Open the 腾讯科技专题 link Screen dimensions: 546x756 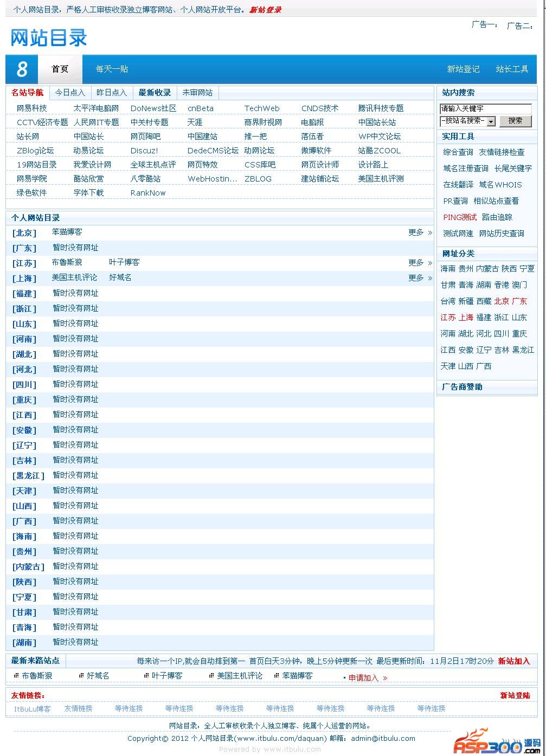[x=381, y=108]
